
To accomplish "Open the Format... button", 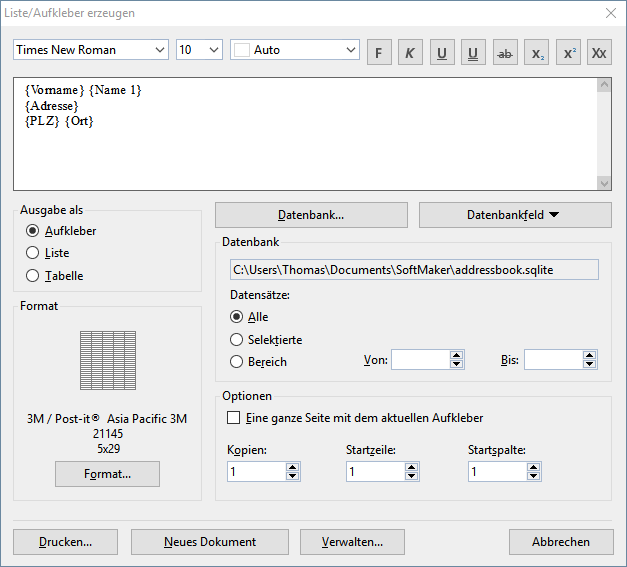I will coord(107,474).
